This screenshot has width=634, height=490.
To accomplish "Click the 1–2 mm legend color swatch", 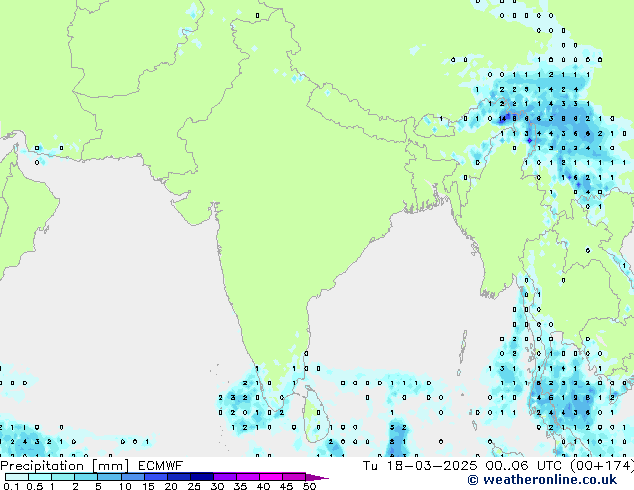I will pyautogui.click(x=63, y=477).
